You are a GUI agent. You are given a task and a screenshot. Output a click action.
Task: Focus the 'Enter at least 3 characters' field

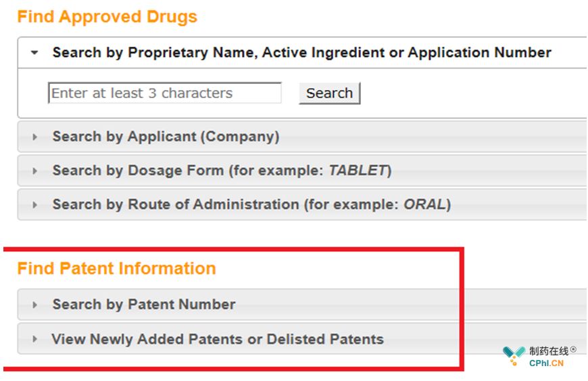pyautogui.click(x=165, y=93)
